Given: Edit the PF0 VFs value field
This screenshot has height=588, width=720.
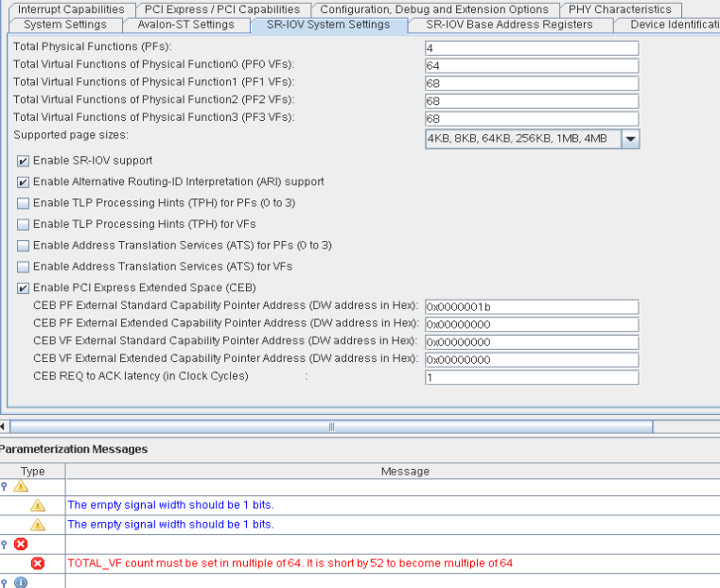Looking at the screenshot, I should click(532, 66).
